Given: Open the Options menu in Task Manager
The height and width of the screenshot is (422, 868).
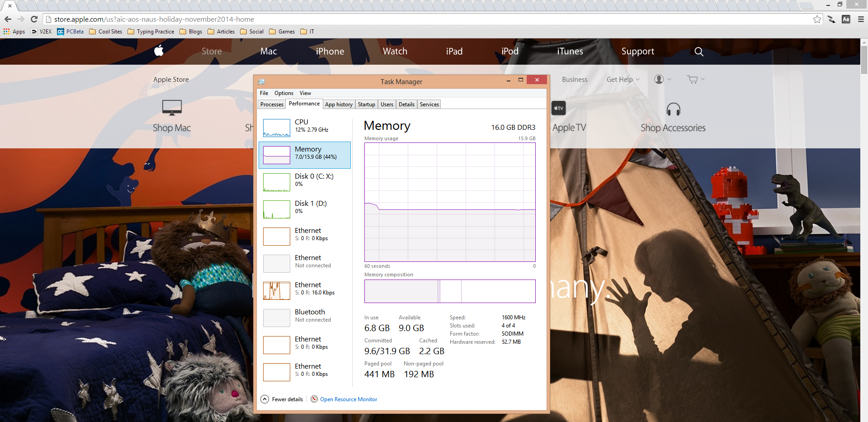Looking at the screenshot, I should tap(283, 93).
